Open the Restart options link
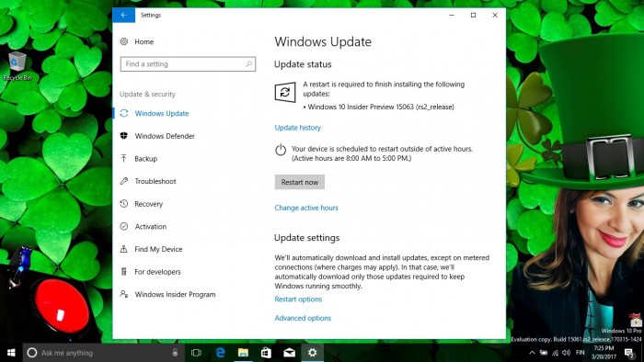 [x=298, y=300]
